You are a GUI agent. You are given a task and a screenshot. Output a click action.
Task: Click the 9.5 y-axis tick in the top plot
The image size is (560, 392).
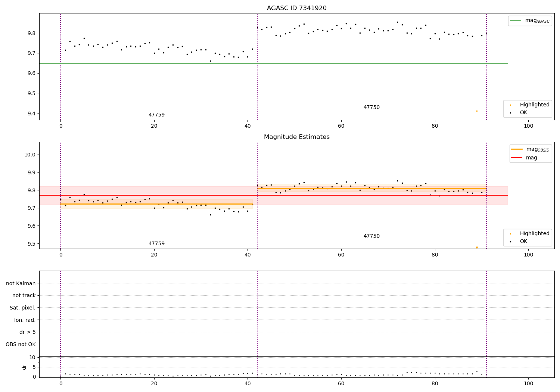pyautogui.click(x=31, y=93)
